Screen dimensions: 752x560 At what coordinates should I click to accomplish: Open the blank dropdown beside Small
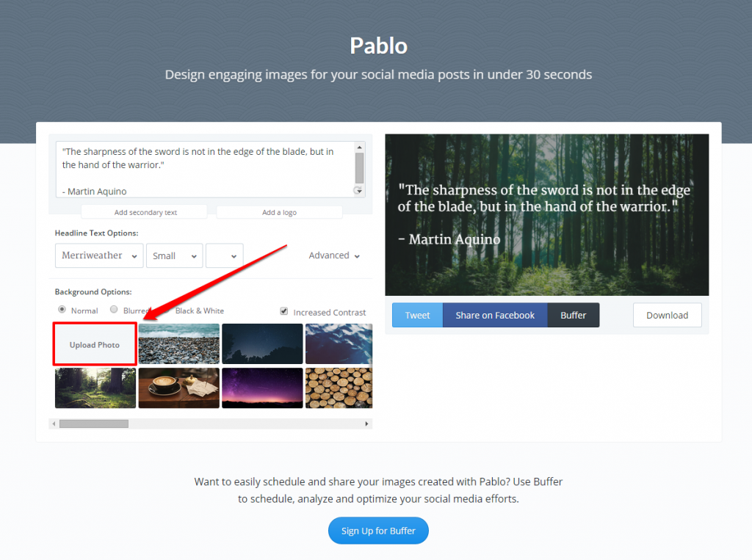tap(225, 255)
